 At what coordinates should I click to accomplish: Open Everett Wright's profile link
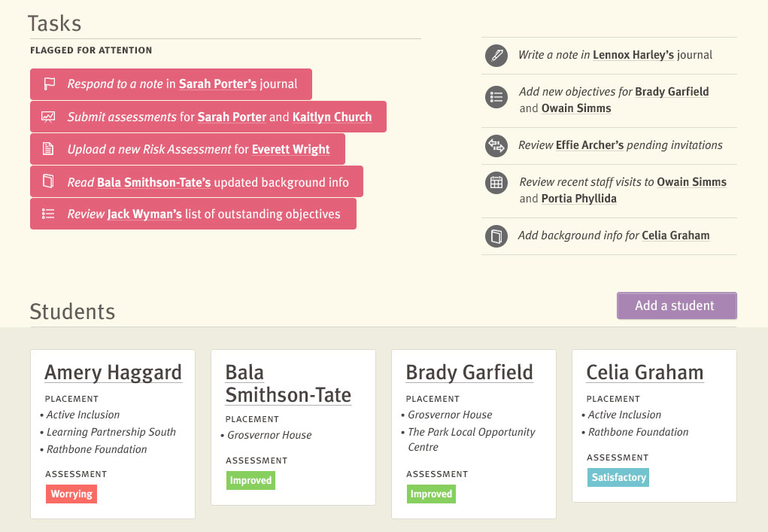coord(290,150)
